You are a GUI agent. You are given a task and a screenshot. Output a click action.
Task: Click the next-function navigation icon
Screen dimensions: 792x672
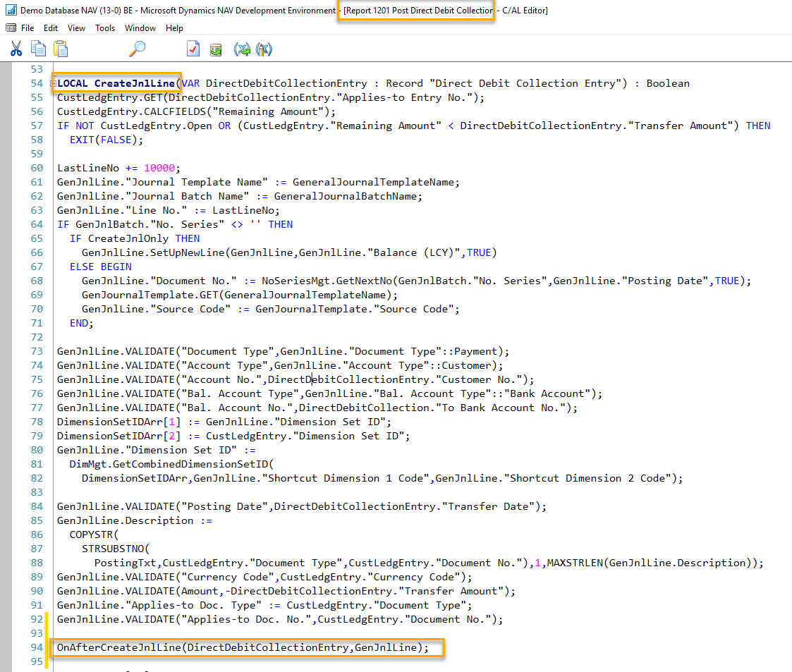pos(263,49)
